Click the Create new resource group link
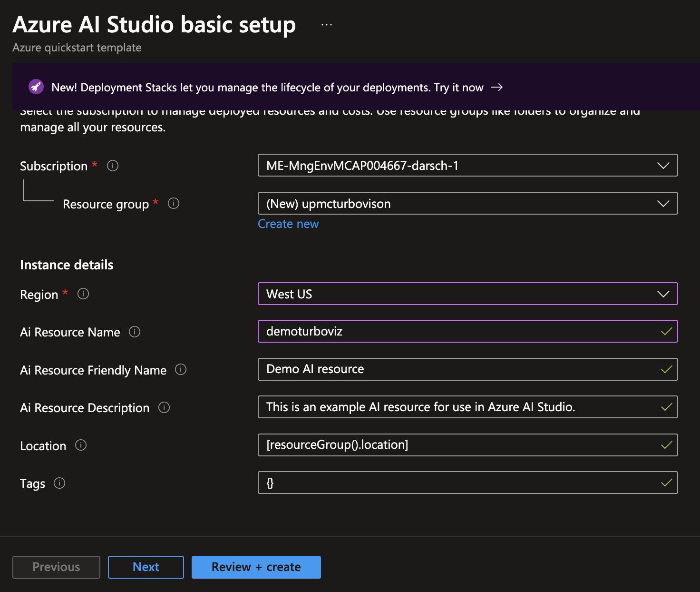The width and height of the screenshot is (700, 592). tap(288, 224)
